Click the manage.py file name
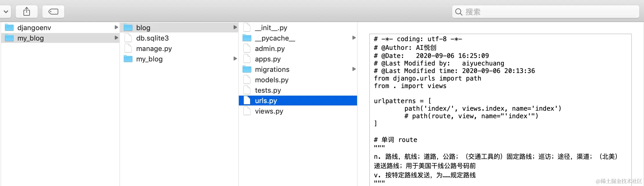The width and height of the screenshot is (644, 186). (154, 49)
